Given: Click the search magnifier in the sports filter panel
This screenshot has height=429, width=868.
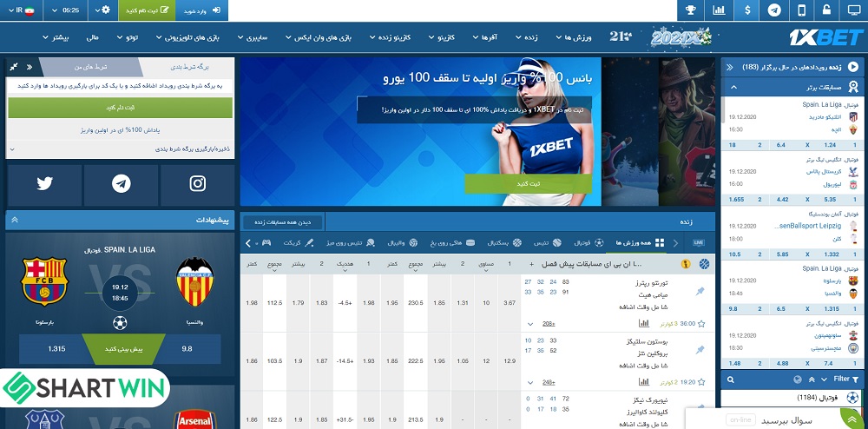Looking at the screenshot, I should pyautogui.click(x=731, y=379).
